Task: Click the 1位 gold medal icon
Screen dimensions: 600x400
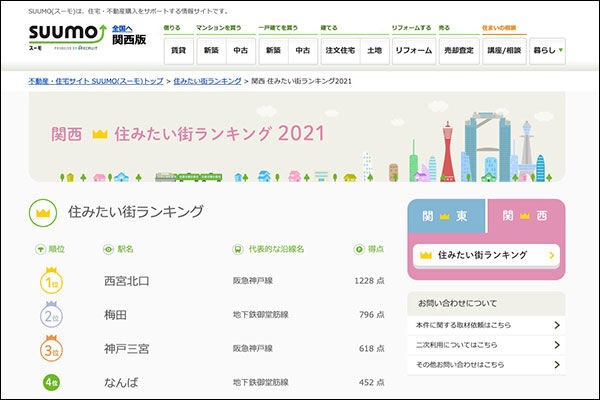Action: [51, 281]
